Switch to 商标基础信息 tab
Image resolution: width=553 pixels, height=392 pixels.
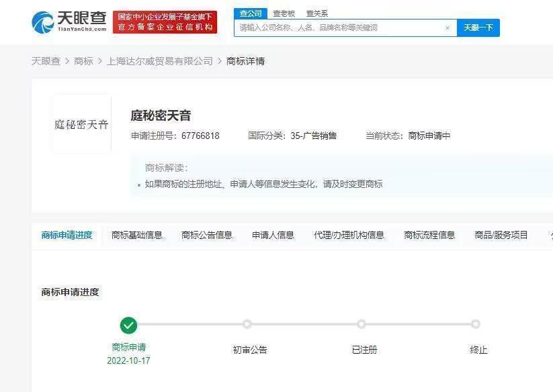tap(137, 235)
